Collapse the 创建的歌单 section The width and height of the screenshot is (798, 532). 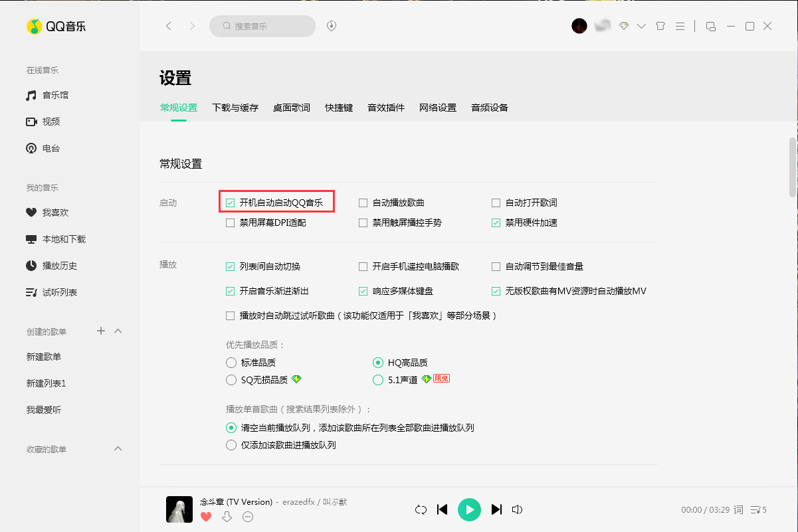[118, 330]
